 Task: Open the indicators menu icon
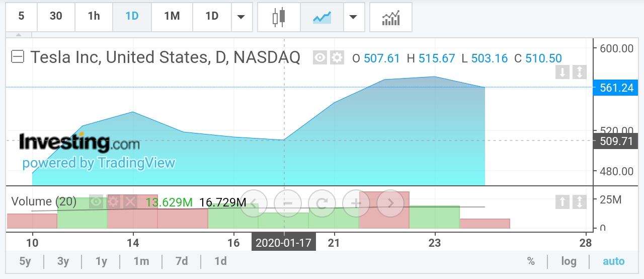coord(390,17)
